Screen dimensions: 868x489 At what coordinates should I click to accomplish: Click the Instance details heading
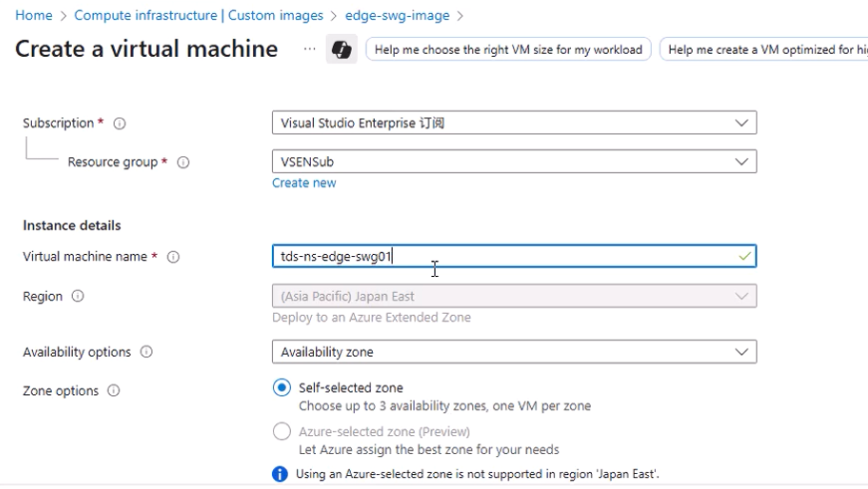tap(72, 225)
